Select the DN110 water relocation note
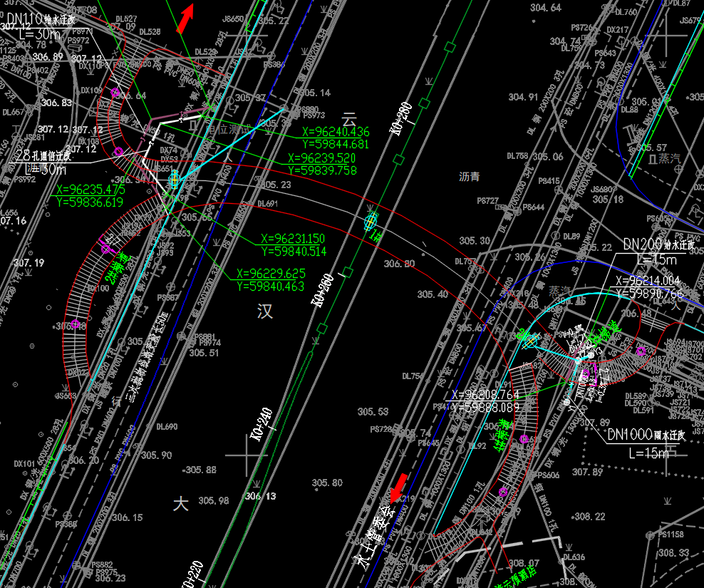Viewport: 704px width, 588px height. pos(41,19)
